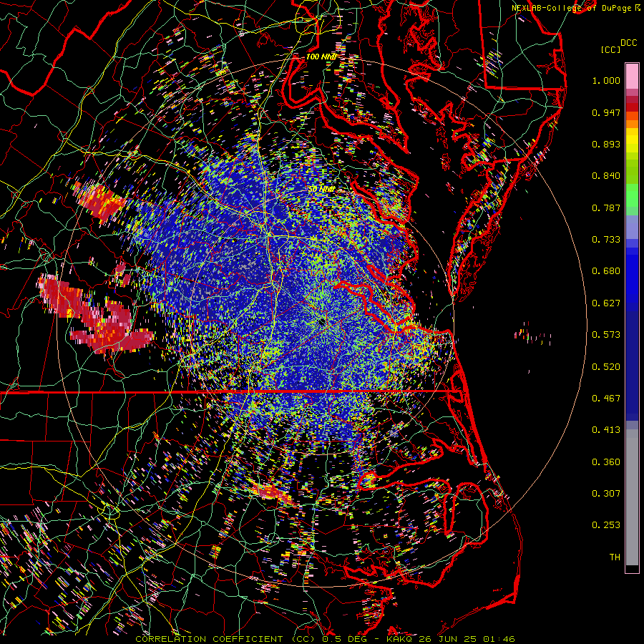
Task: Click the 100 NM range ring label
Action: 321,57
